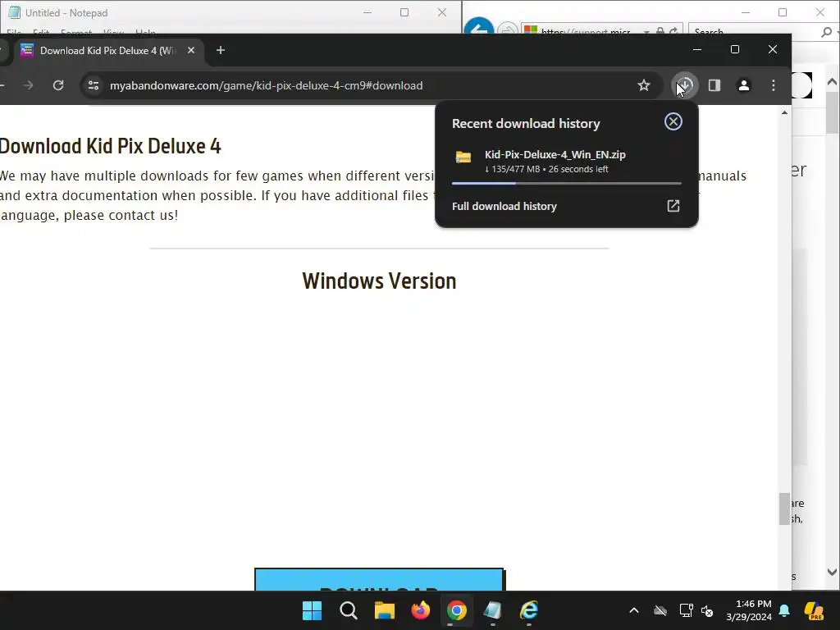This screenshot has height=630, width=840.
Task: Open the clock showing 1:46 PM
Action: click(x=749, y=610)
